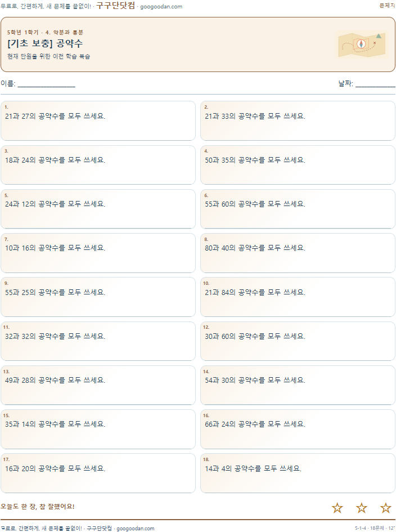Screen dimensions: 396x532
Task: Click the footer 구구단닷컴 name
Action: click(99, 528)
